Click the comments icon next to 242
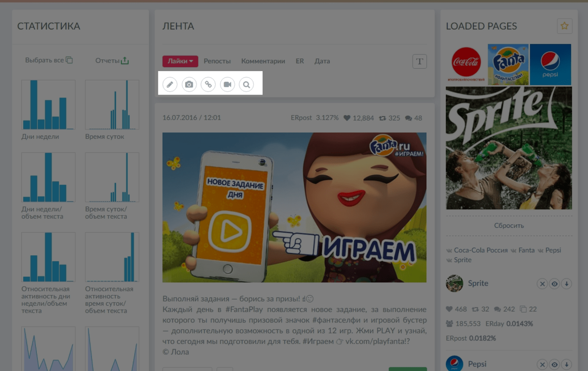 coord(497,309)
